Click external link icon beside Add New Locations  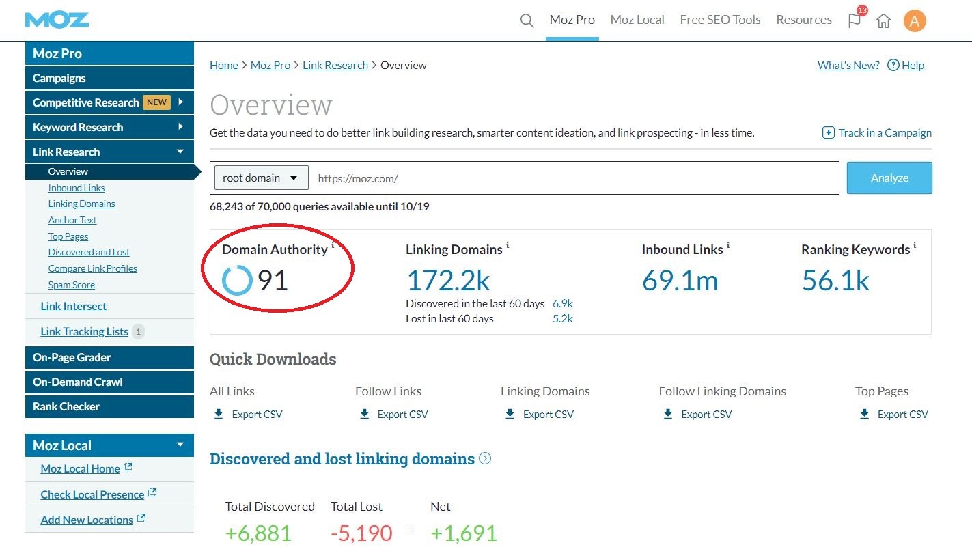(141, 518)
